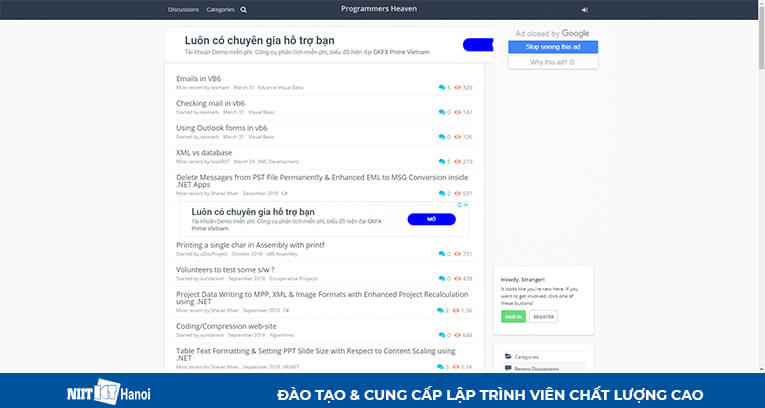Click the Recent Discussions speech icon in sidebar
The height and width of the screenshot is (408, 765).
[508, 368]
